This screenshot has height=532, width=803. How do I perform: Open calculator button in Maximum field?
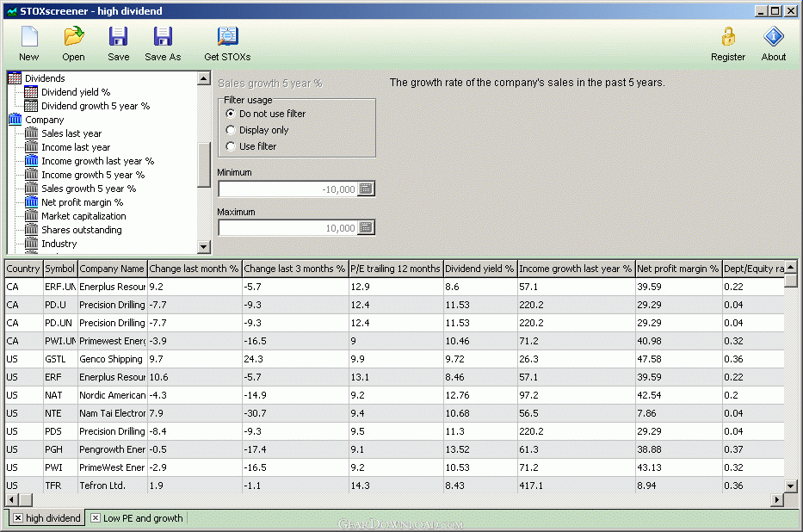click(x=366, y=228)
